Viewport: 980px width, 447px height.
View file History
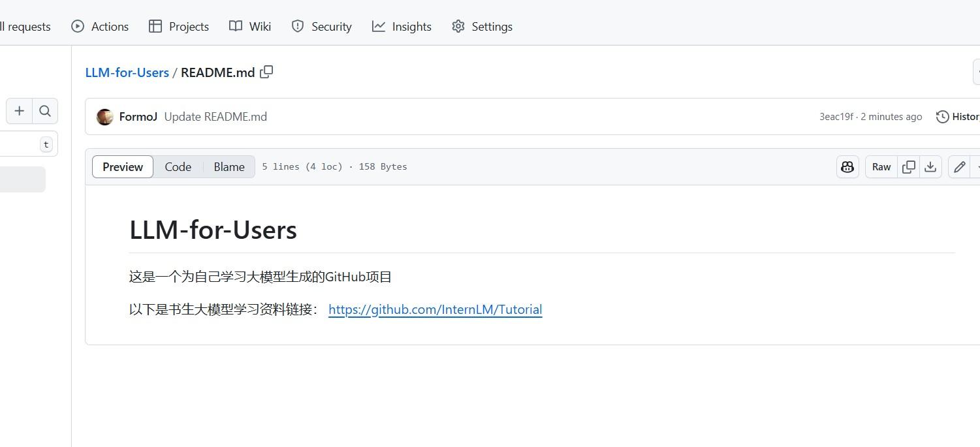[958, 117]
